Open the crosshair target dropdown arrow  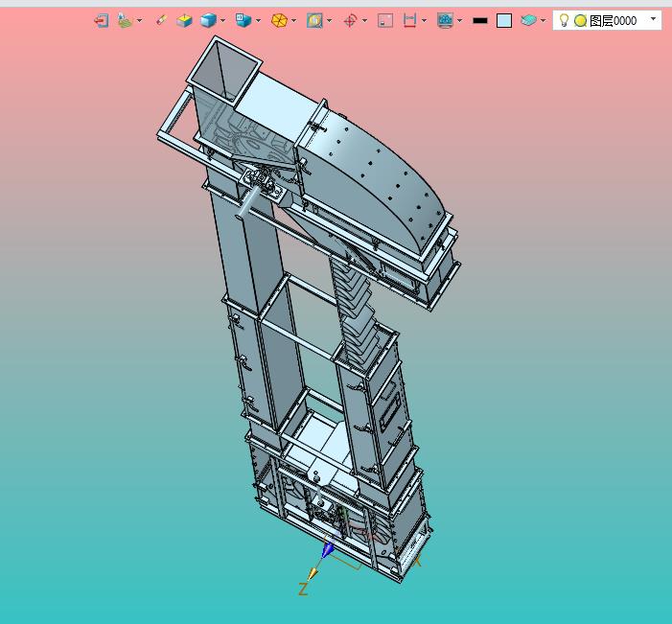click(x=364, y=20)
